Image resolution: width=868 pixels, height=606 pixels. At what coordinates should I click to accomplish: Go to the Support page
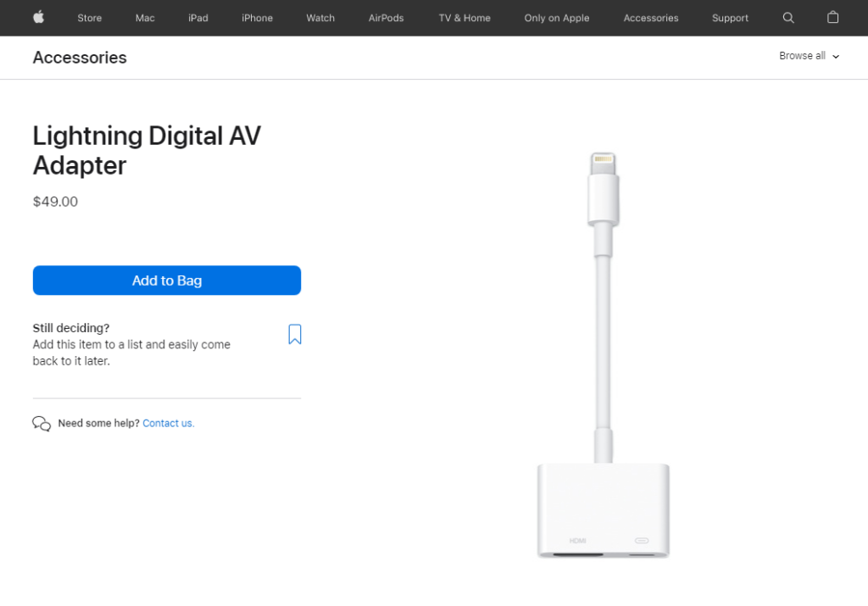coord(730,18)
